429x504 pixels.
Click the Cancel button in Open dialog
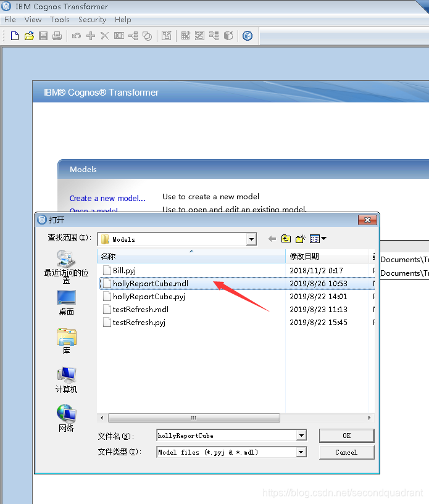click(x=347, y=452)
